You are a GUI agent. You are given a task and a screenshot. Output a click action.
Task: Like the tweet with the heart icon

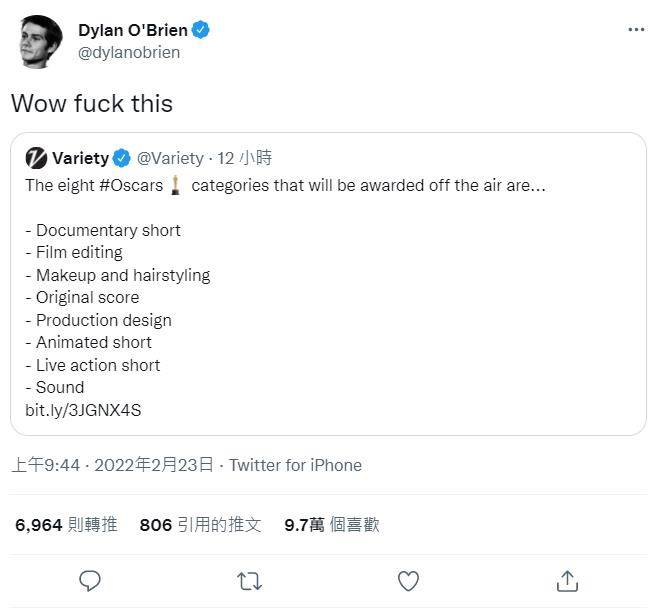408,580
